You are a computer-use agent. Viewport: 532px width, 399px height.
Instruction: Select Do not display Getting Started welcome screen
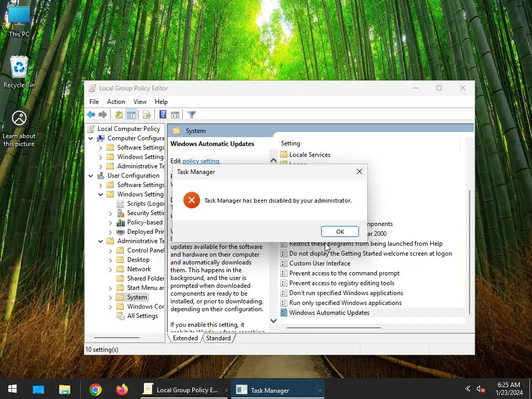[x=370, y=254]
